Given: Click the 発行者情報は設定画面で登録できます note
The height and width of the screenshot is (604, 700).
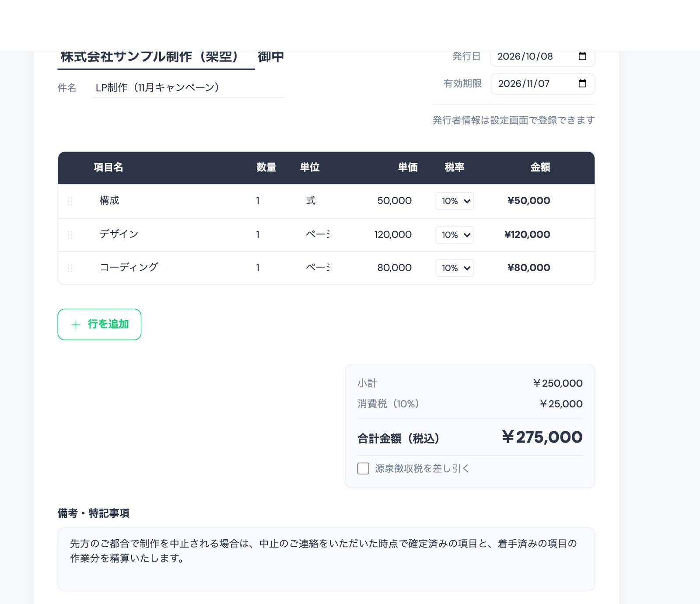Looking at the screenshot, I should tap(514, 120).
